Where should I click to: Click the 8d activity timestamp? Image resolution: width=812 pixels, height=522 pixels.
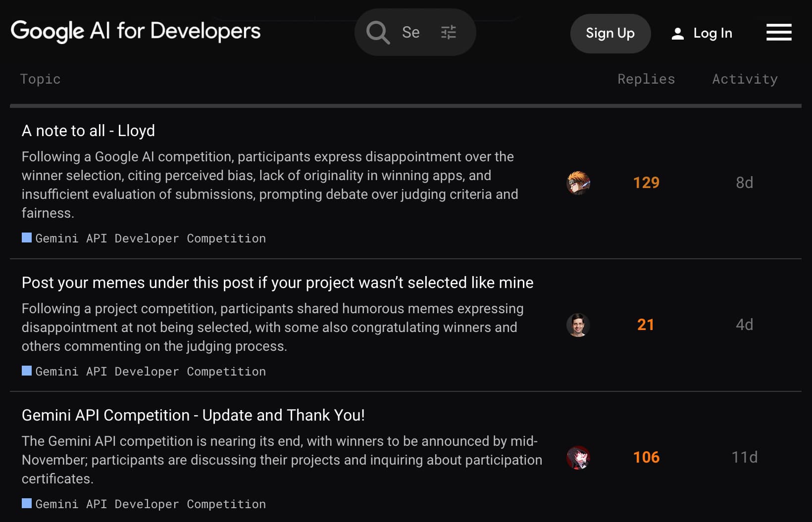(744, 183)
